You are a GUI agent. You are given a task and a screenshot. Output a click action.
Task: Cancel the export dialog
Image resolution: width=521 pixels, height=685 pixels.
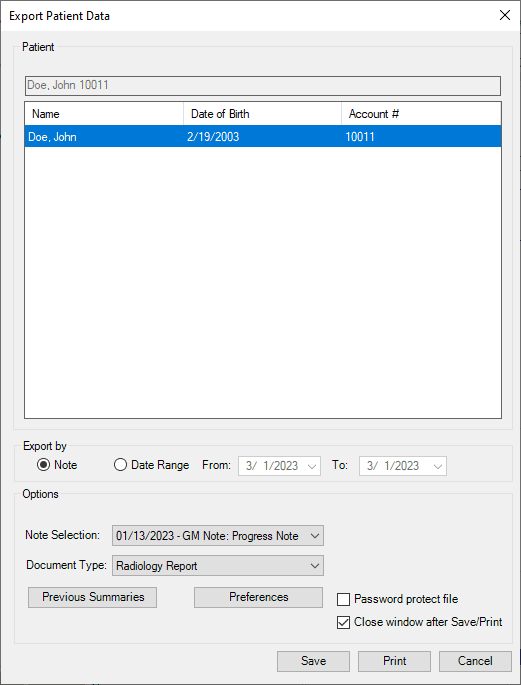point(475,661)
